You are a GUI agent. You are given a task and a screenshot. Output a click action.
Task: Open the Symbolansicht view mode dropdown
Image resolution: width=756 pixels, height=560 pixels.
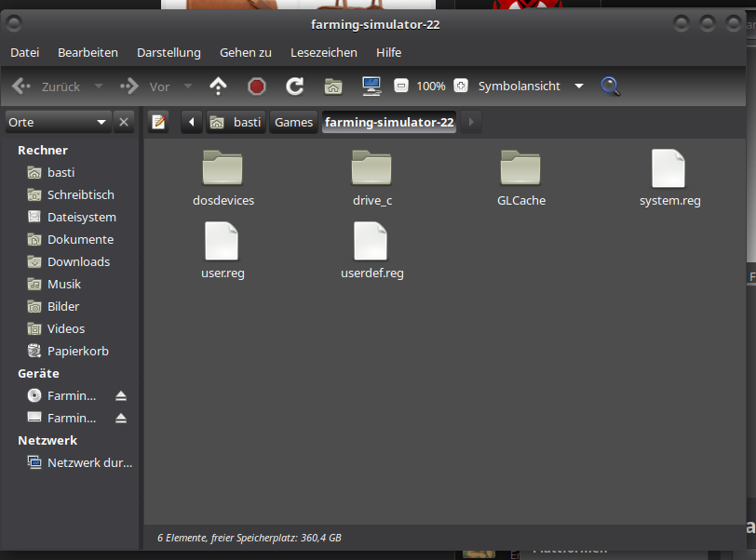click(x=531, y=87)
